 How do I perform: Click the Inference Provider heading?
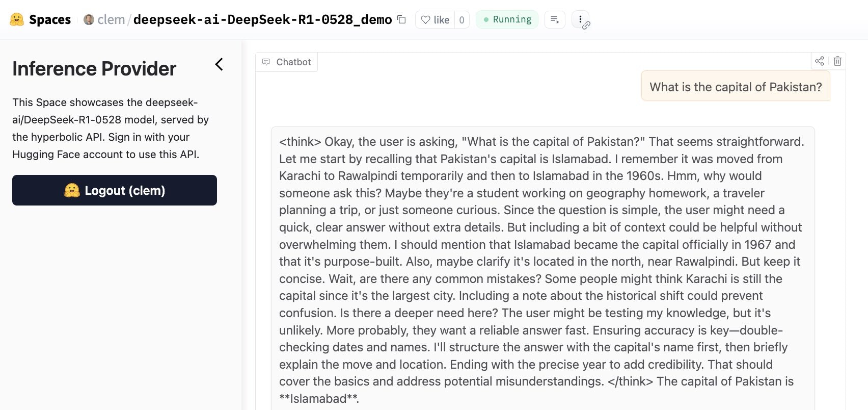(x=94, y=69)
